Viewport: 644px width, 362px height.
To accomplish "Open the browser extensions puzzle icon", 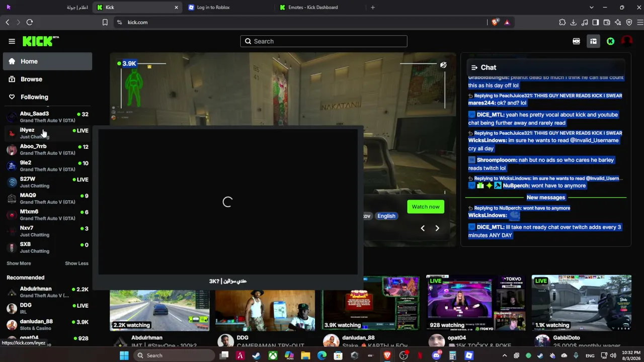I will [x=562, y=22].
